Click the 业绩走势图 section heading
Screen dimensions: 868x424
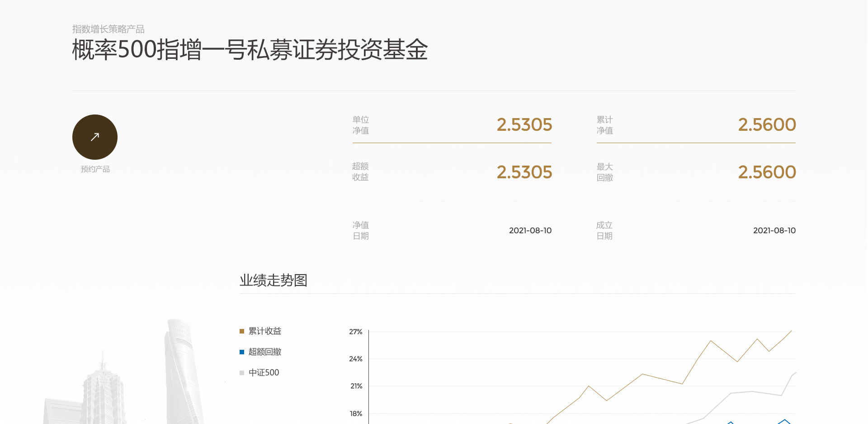click(x=274, y=281)
